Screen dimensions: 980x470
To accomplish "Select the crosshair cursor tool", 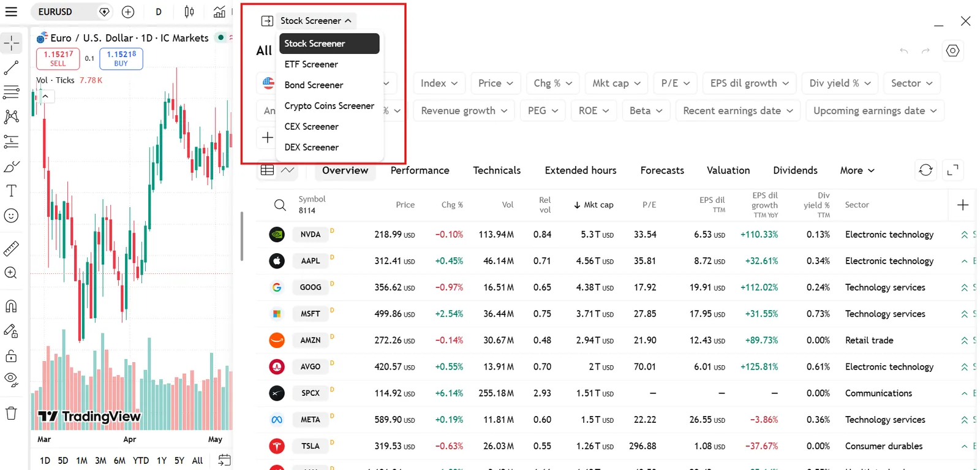I will point(11,43).
